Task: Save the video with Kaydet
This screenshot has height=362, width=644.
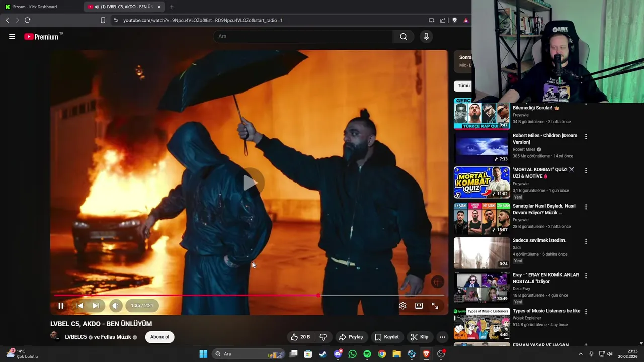Action: pos(387,337)
